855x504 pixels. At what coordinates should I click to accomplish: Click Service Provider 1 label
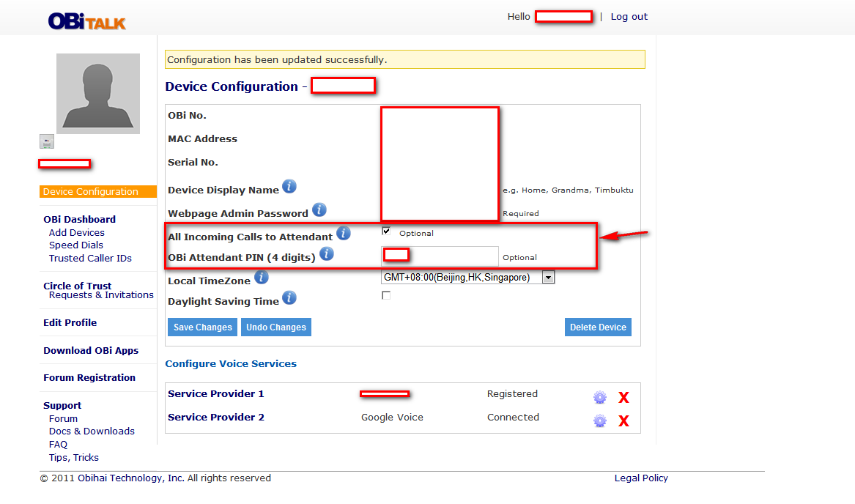click(216, 394)
